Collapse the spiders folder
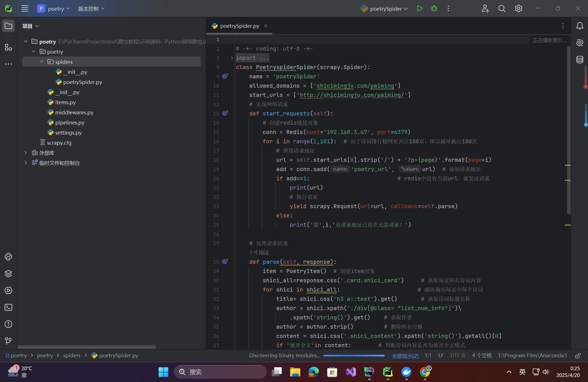 point(42,62)
